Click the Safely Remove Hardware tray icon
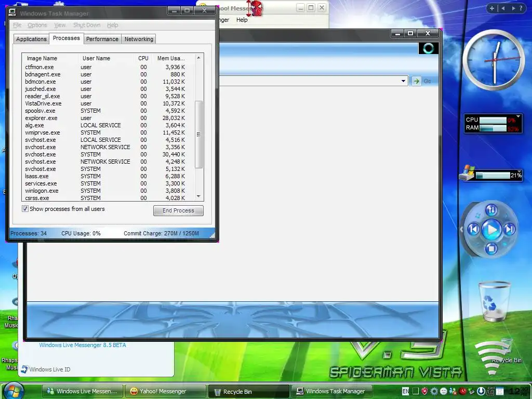The image size is (532, 399). click(x=471, y=391)
